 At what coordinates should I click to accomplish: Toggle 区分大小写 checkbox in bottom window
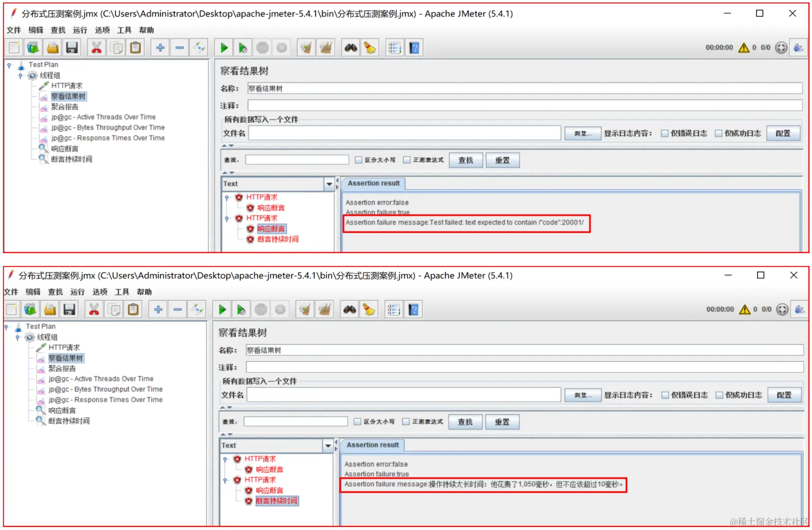point(357,422)
